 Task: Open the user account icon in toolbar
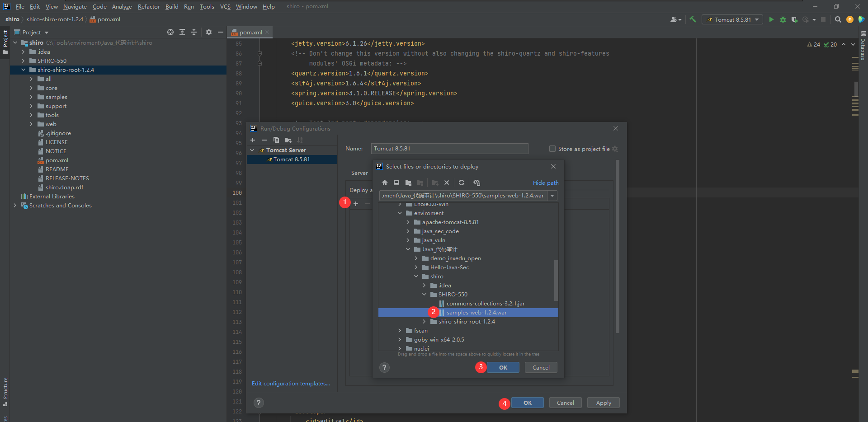click(x=675, y=19)
